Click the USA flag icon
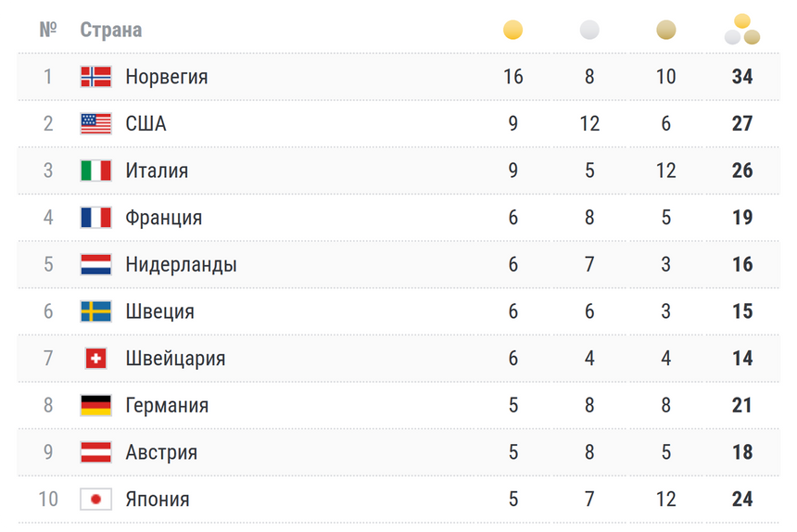The image size is (797, 532). [95, 123]
